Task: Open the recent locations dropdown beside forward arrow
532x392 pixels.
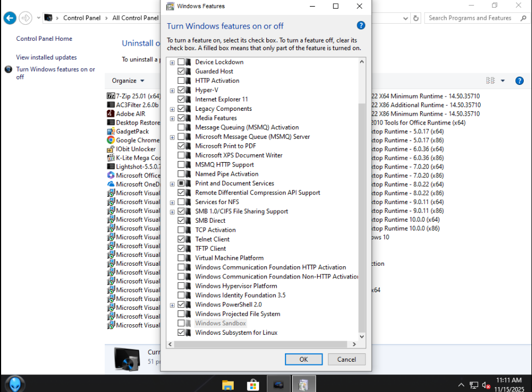Action: click(x=39, y=18)
